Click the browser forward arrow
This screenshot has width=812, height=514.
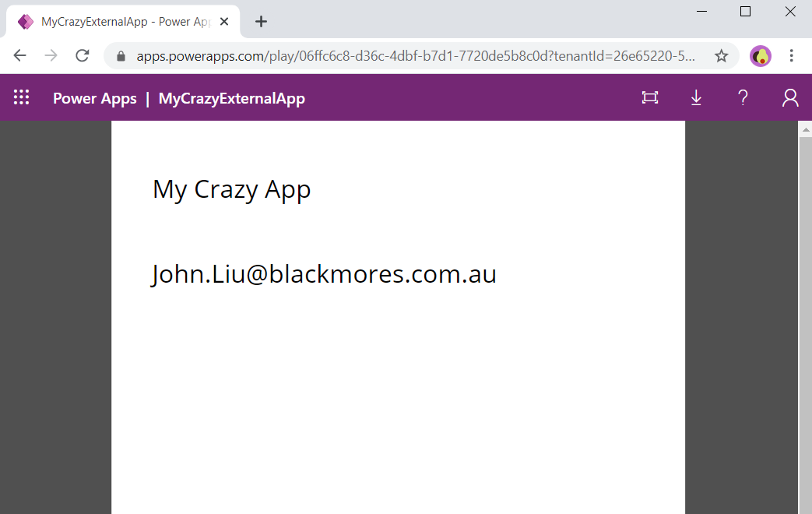(x=51, y=56)
